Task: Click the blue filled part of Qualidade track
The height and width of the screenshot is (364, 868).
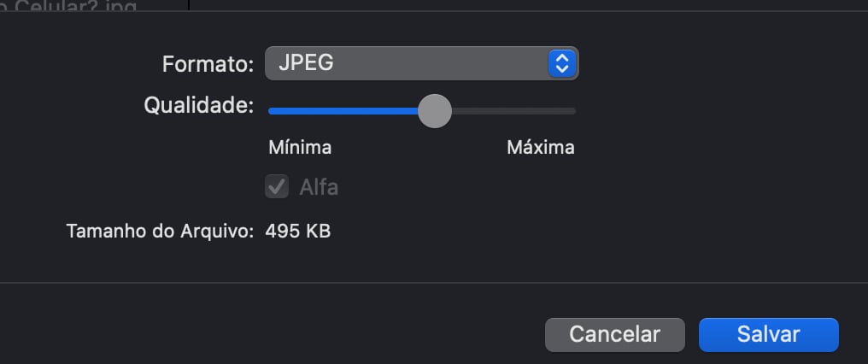Action: [x=342, y=111]
